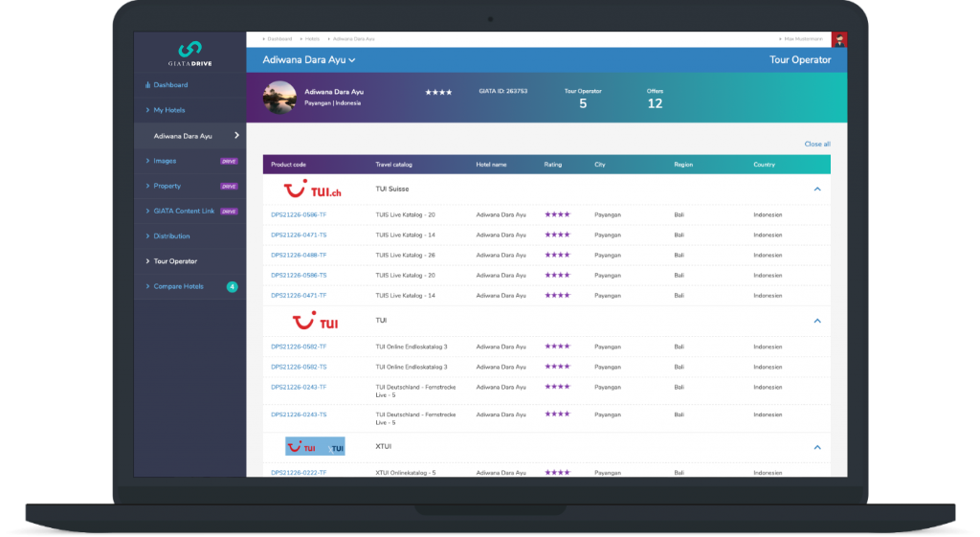Collapse the XTUI operator section
This screenshot has width=980, height=537.
pos(817,447)
